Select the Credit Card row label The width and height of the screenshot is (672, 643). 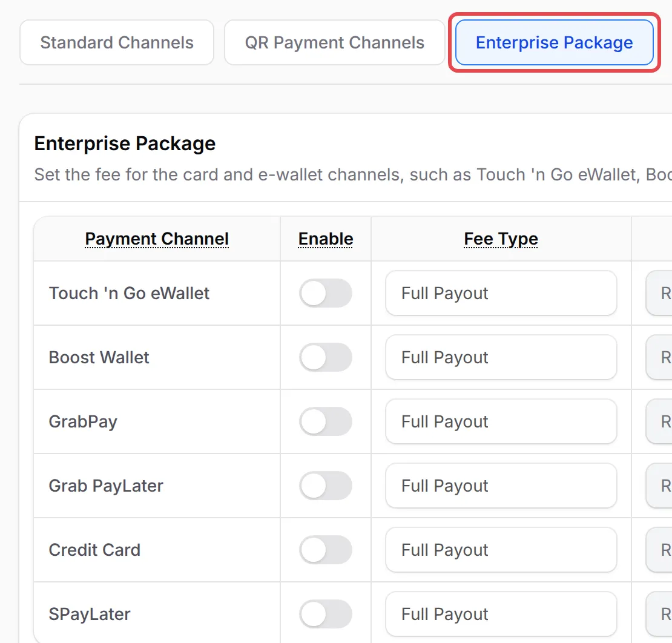[94, 550]
